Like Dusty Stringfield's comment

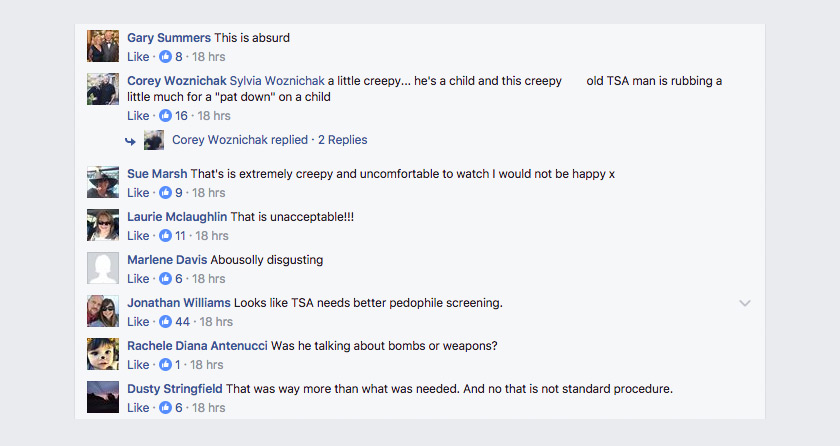tap(138, 408)
